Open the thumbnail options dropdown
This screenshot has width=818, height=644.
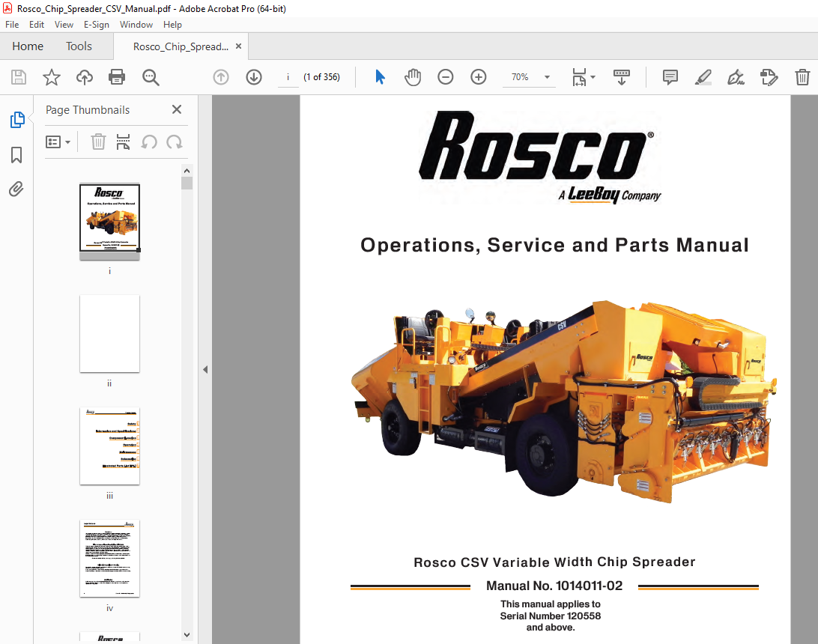coord(58,142)
